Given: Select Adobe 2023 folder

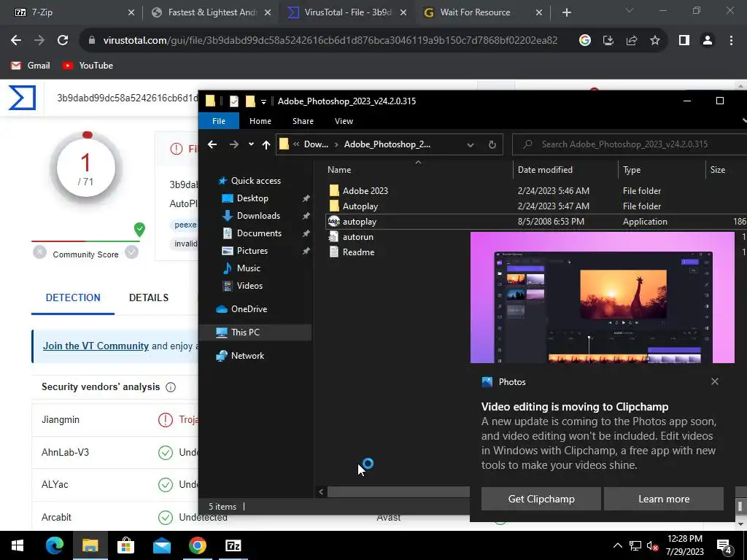Looking at the screenshot, I should point(365,190).
